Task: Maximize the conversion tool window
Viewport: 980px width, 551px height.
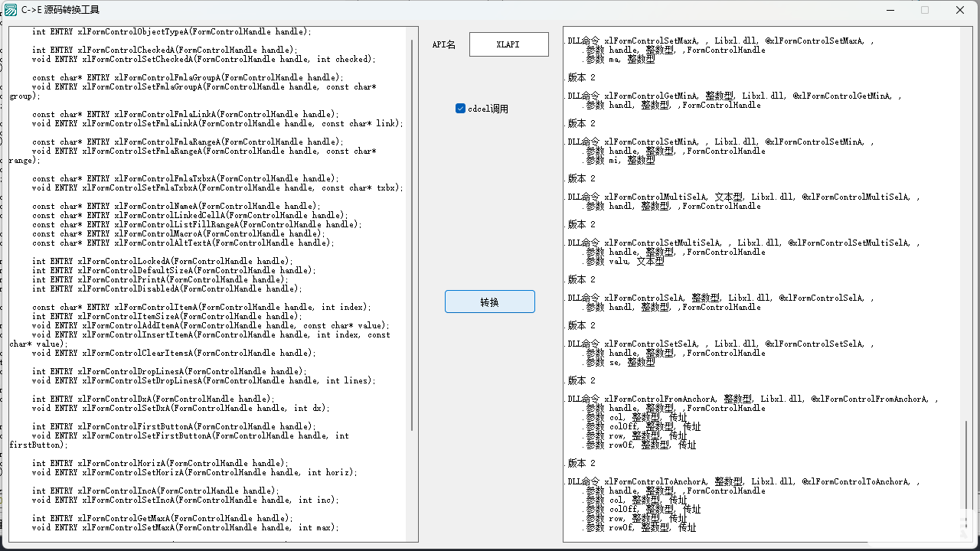Action: 925,10
